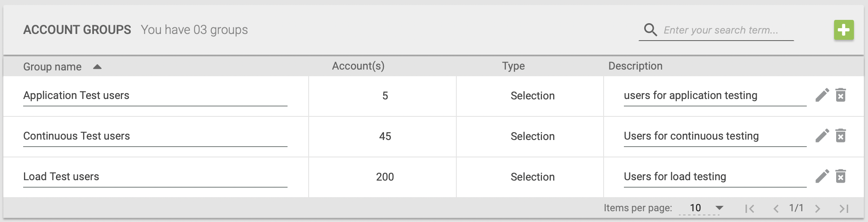The width and height of the screenshot is (868, 222).
Task: Jump to the last page
Action: pyautogui.click(x=844, y=208)
